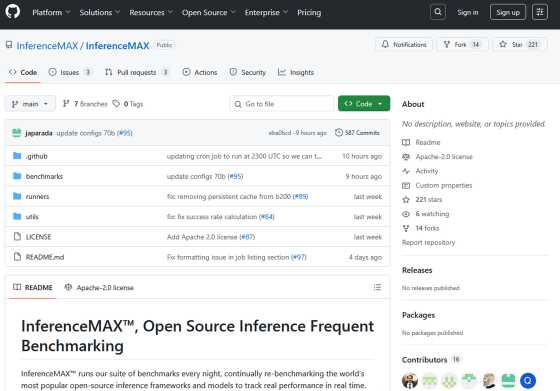Open the Actions tab
The image size is (560, 391).
[x=200, y=72]
